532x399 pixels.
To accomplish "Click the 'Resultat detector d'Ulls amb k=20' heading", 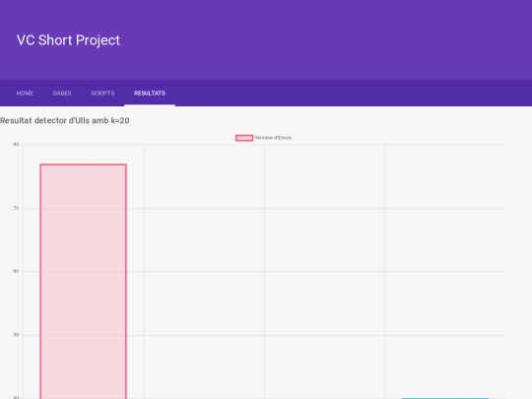I will click(65, 120).
